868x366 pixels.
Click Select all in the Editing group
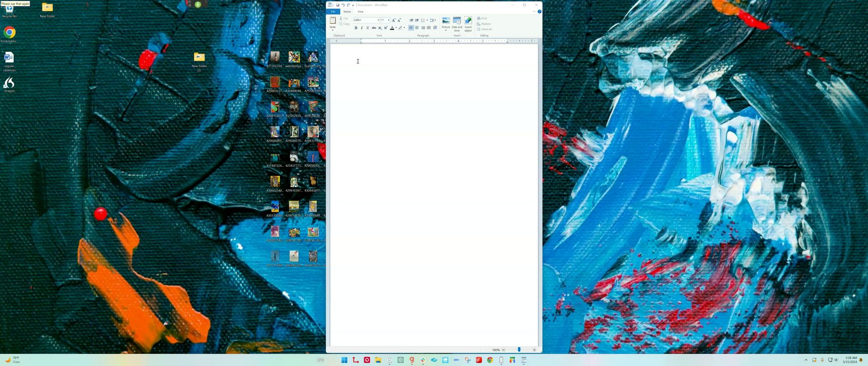484,29
